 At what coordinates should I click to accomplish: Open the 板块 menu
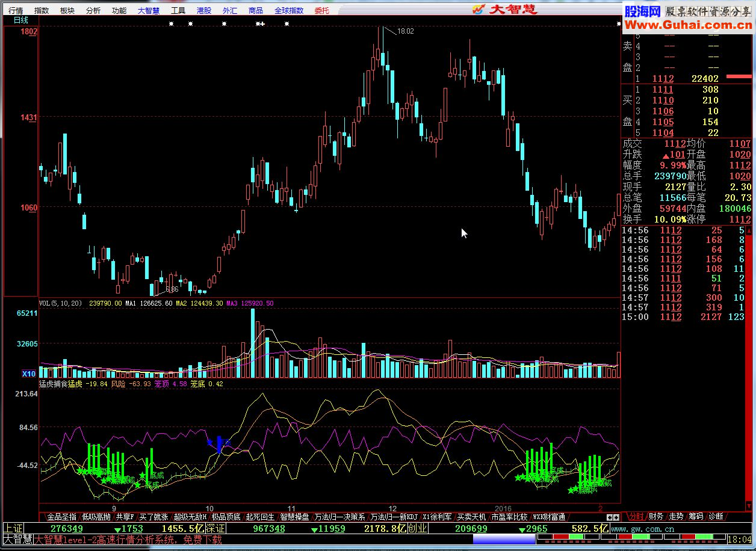[67, 10]
